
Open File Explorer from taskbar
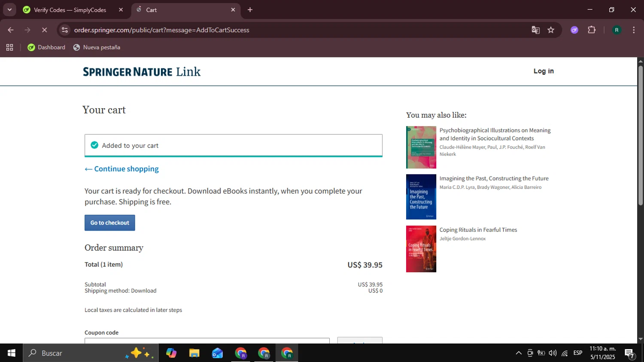[x=194, y=353]
